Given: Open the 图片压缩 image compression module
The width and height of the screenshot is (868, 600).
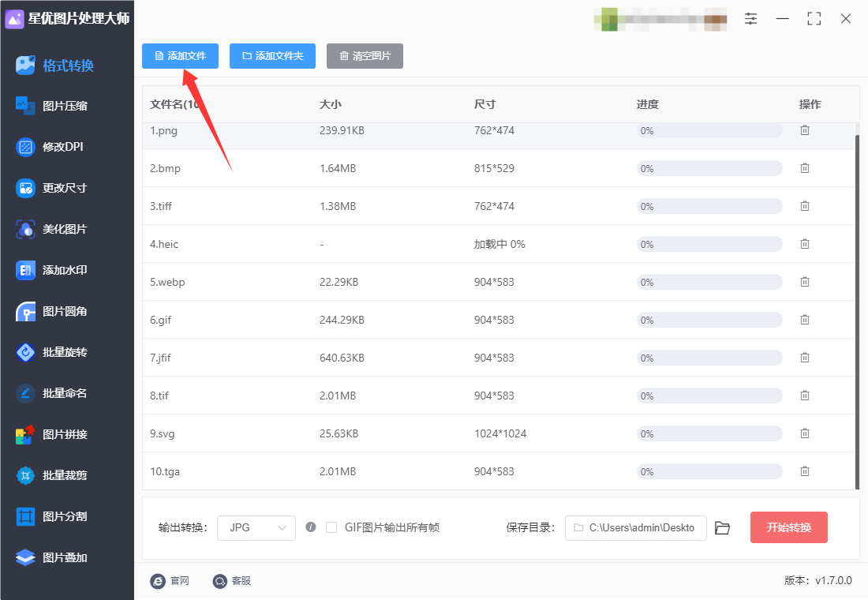Looking at the screenshot, I should (x=52, y=106).
